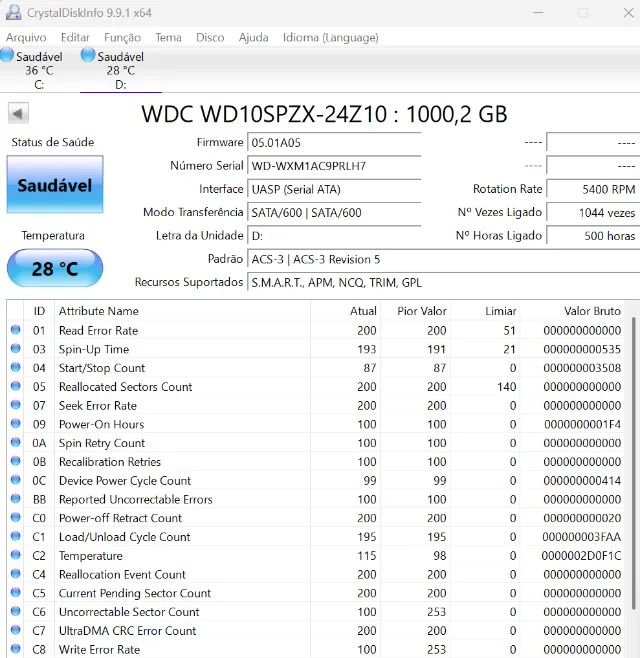Screen dimensions: 640x658
Task: Open the Tema menu
Action: point(168,38)
